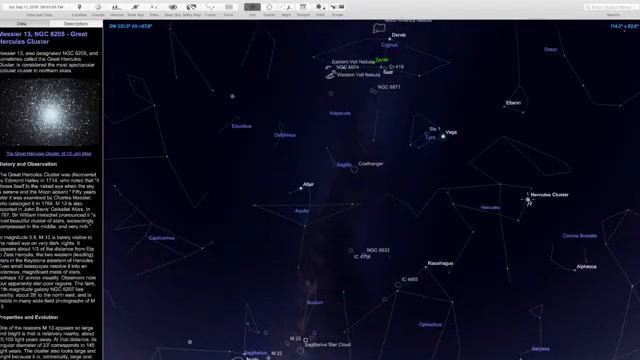Toggle the Constellations lines icon

point(210,7)
